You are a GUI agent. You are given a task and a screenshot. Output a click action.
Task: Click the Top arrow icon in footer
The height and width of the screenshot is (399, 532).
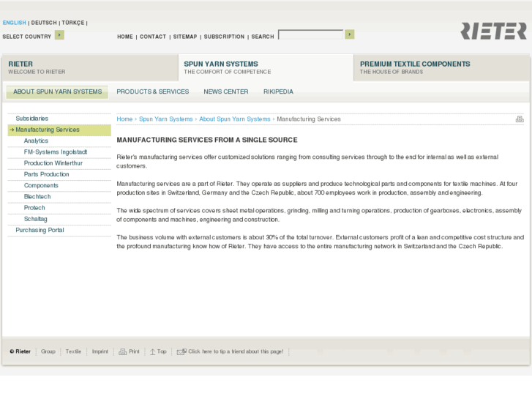(x=153, y=352)
